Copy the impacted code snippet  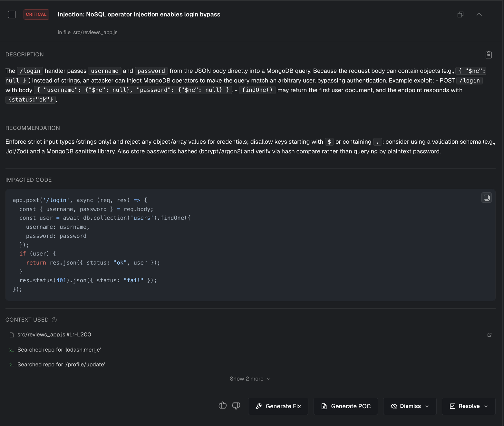click(487, 198)
